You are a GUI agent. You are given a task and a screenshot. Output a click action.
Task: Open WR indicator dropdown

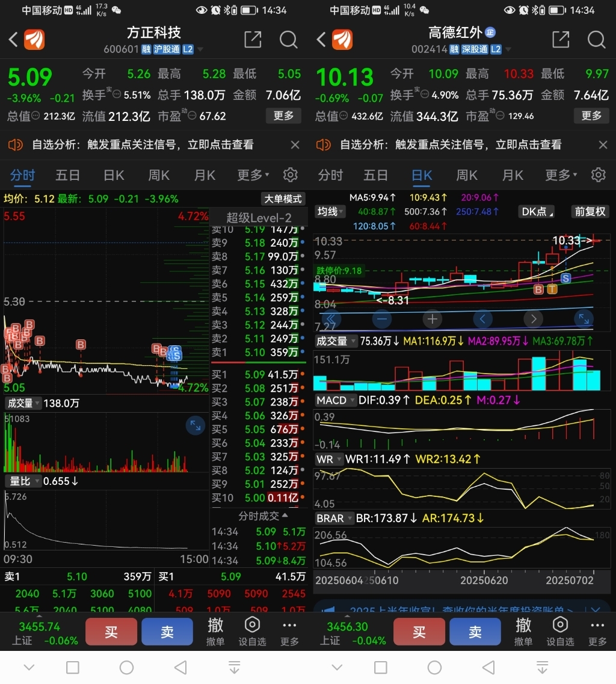pyautogui.click(x=329, y=459)
